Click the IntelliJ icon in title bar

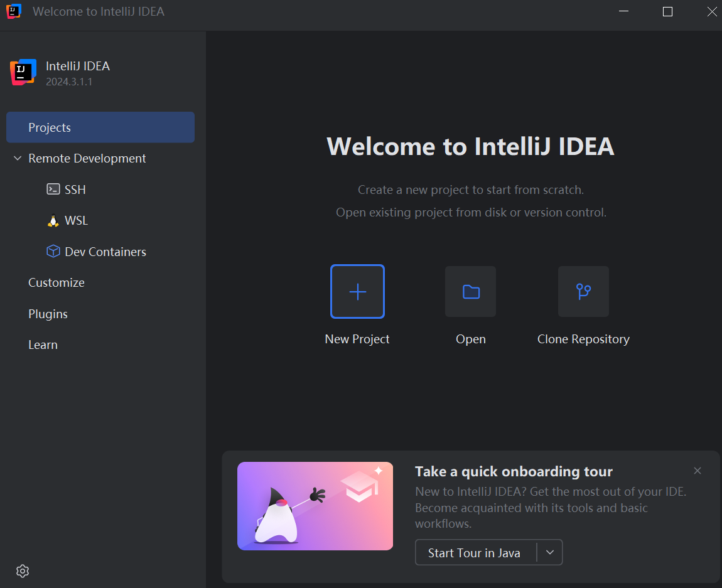tap(14, 11)
